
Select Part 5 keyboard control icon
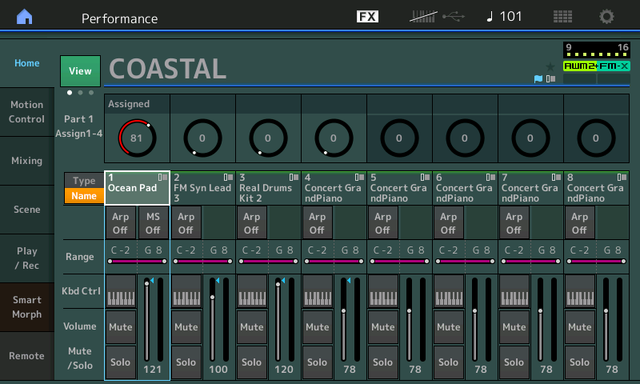(383, 291)
